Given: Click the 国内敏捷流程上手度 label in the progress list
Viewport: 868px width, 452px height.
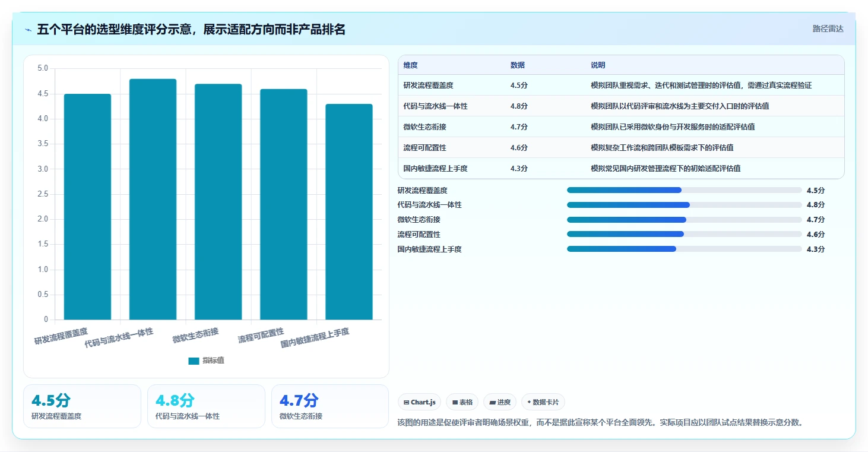Looking at the screenshot, I should [430, 249].
